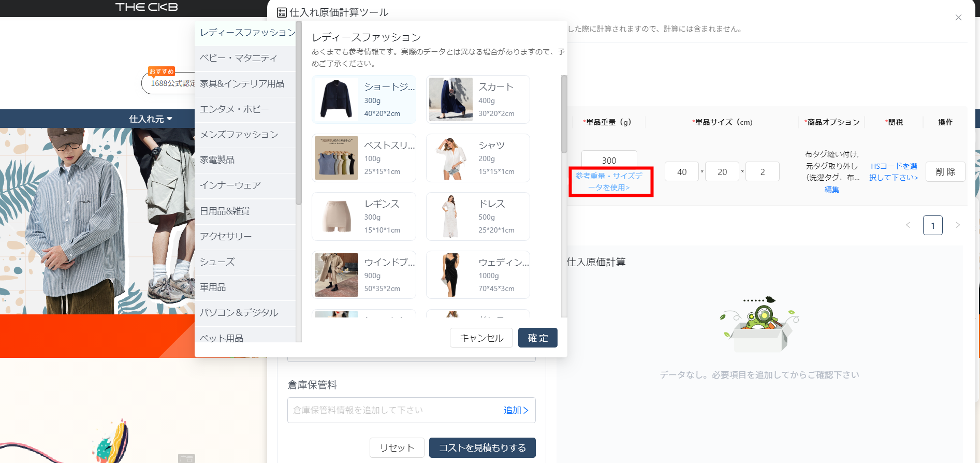The image size is (980, 463).
Task: Click the HSコードを選択して下さい link
Action: (x=894, y=172)
